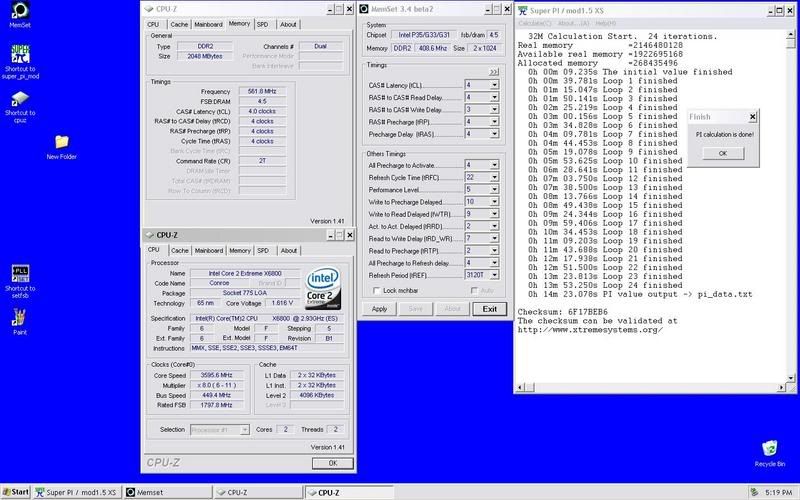
Task: Open the New Folder desktop icon
Action: pyautogui.click(x=61, y=142)
